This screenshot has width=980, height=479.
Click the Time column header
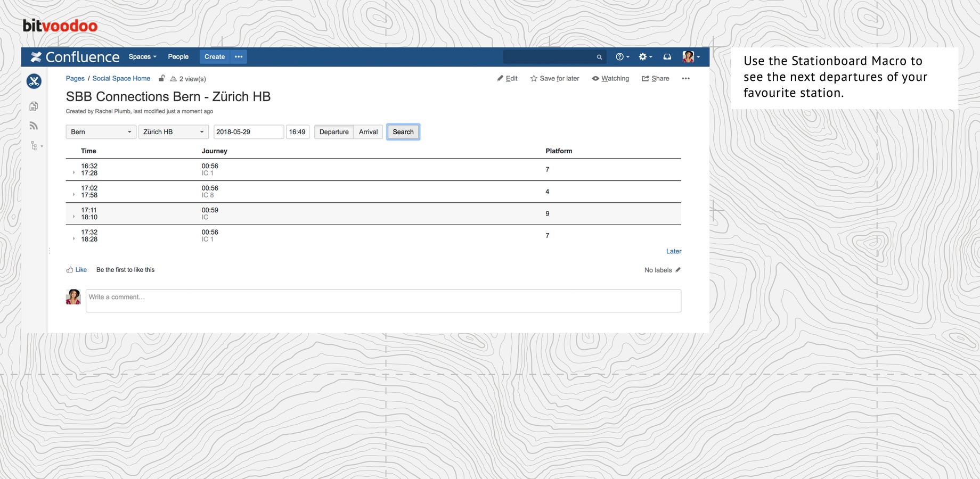pyautogui.click(x=88, y=151)
